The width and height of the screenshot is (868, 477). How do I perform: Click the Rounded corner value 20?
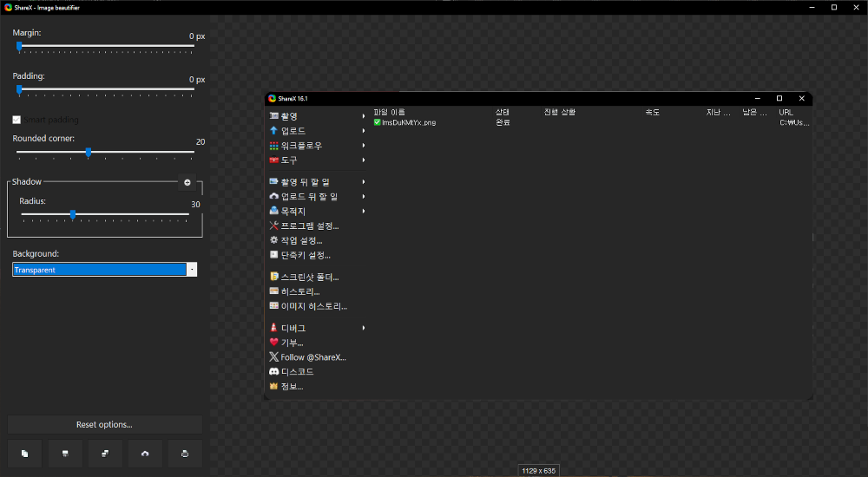(201, 142)
